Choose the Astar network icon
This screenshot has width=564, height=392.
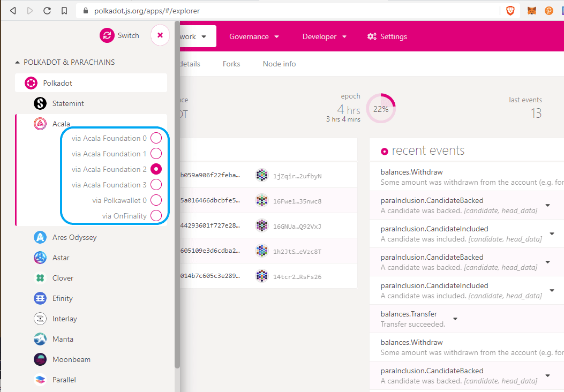pyautogui.click(x=40, y=258)
